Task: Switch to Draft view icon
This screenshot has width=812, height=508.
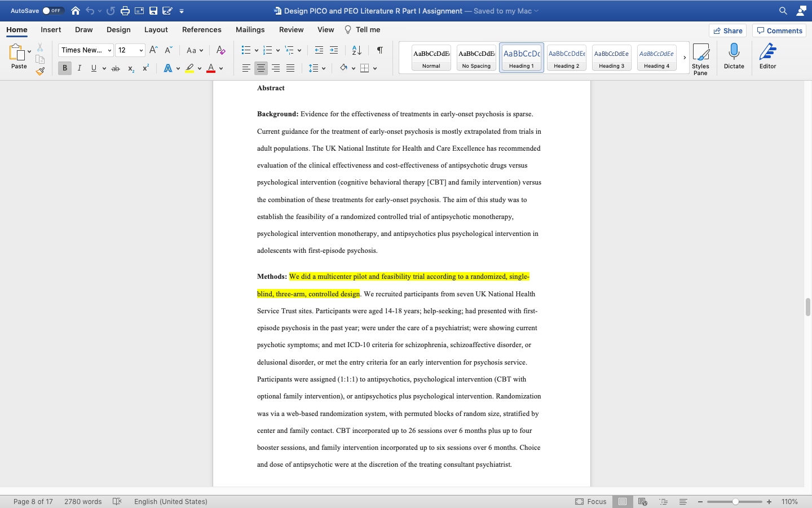Action: [x=683, y=501]
